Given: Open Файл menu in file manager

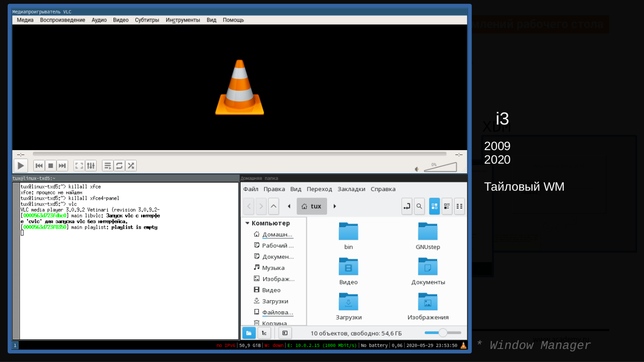Looking at the screenshot, I should (251, 189).
